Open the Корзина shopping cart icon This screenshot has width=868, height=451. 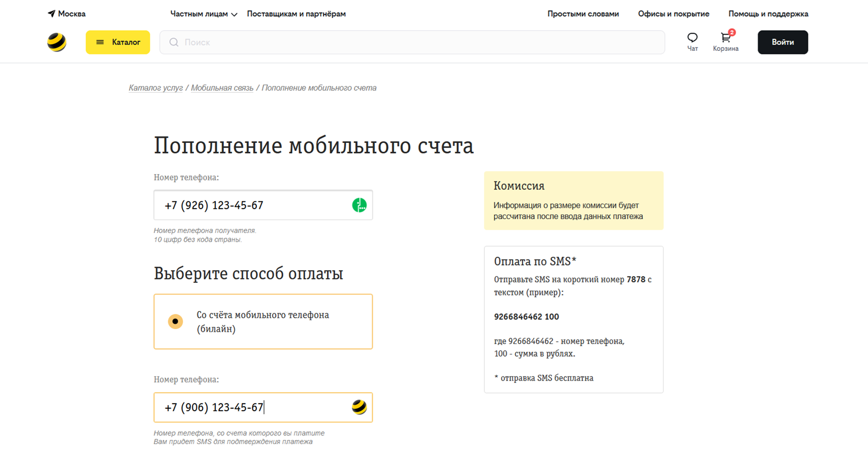tap(726, 38)
